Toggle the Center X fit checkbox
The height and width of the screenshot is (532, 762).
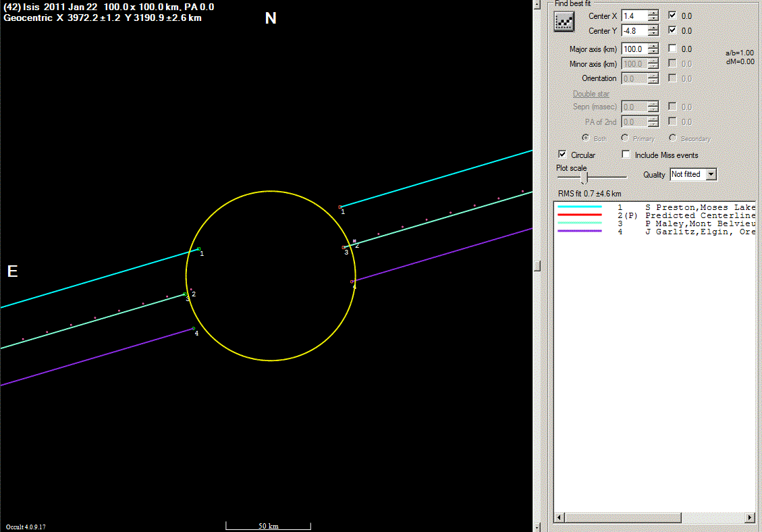[672, 15]
